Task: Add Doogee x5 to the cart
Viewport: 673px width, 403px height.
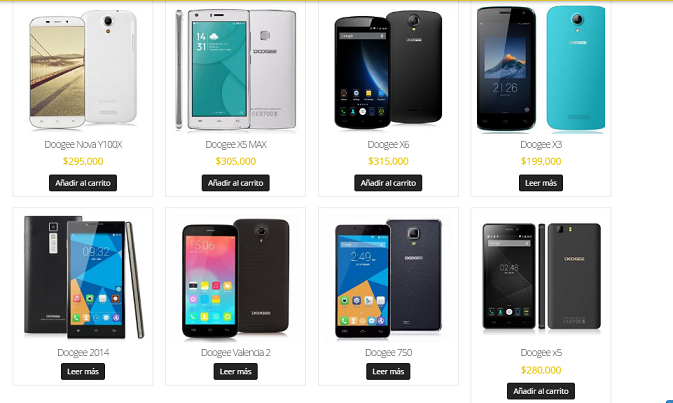Action: click(541, 391)
